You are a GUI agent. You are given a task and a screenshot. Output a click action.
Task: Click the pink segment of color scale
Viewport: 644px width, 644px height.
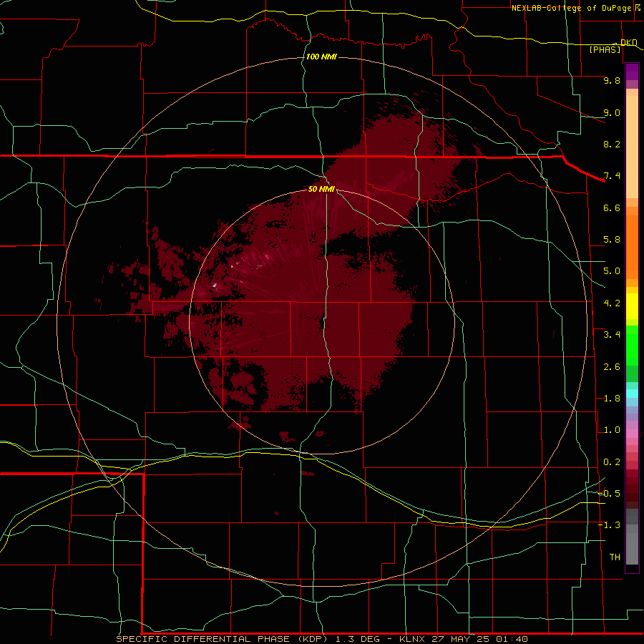click(632, 434)
